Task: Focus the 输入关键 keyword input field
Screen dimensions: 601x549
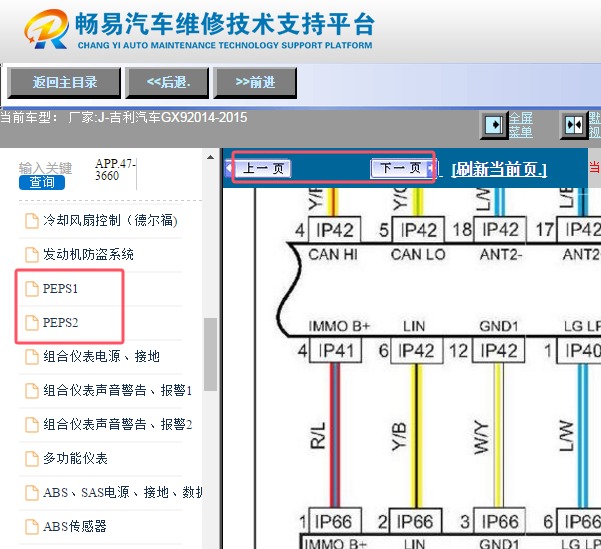Action: (x=46, y=168)
